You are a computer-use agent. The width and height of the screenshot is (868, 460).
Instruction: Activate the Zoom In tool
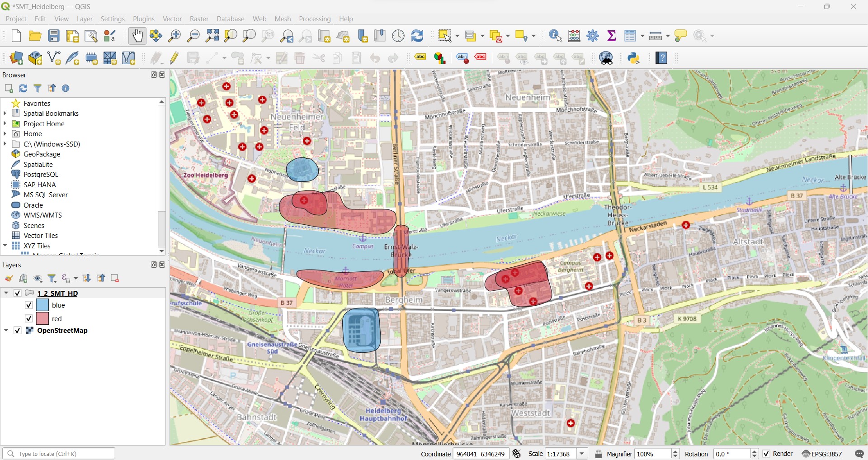click(174, 36)
